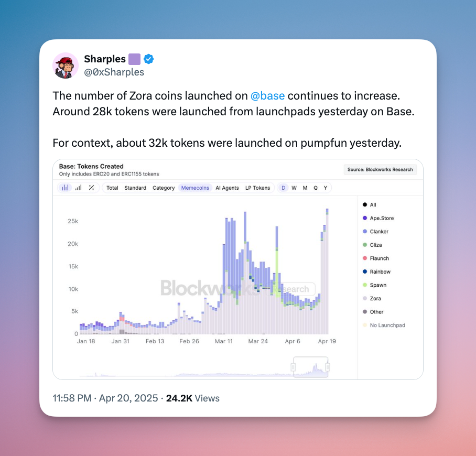Viewport: 476px width, 456px height.
Task: Click the percentage view icon
Action: (x=91, y=188)
